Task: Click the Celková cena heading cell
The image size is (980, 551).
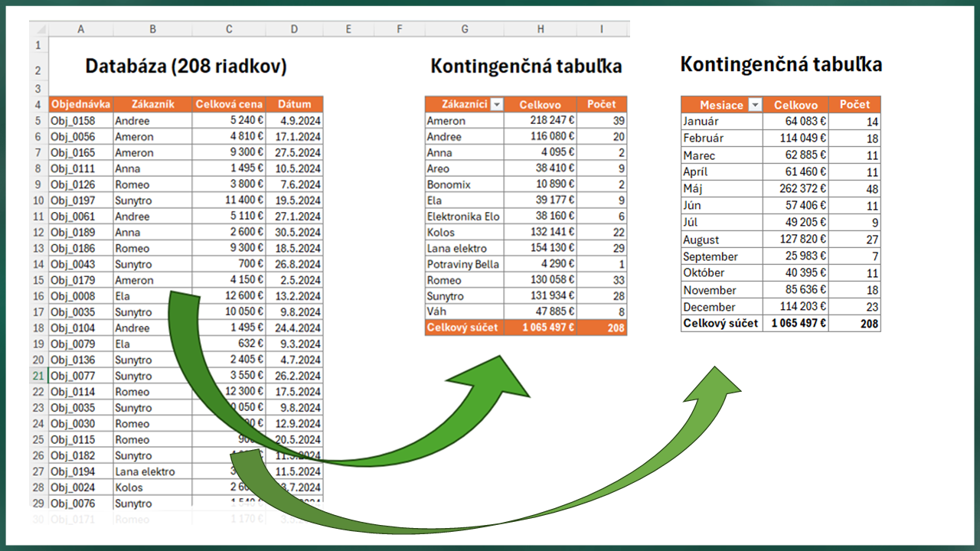Action: coord(229,104)
